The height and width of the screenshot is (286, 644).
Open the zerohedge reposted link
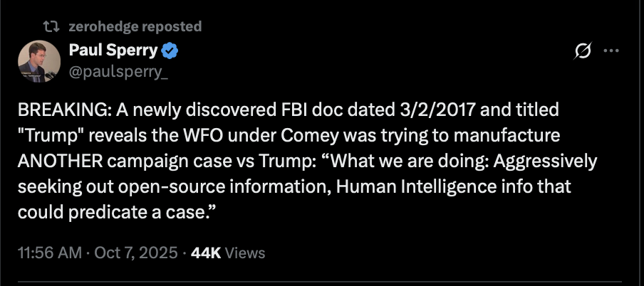click(x=135, y=26)
